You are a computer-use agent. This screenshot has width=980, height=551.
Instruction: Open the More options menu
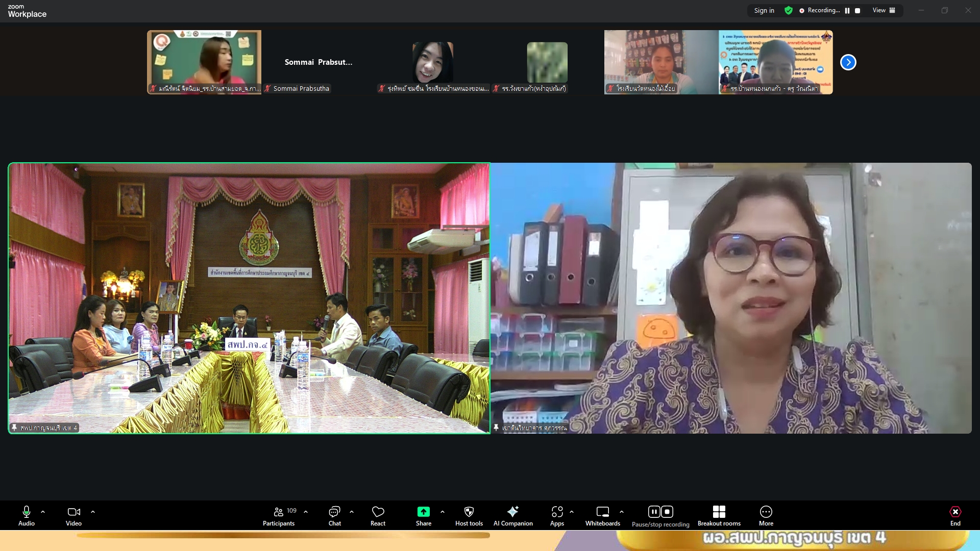coord(766,512)
